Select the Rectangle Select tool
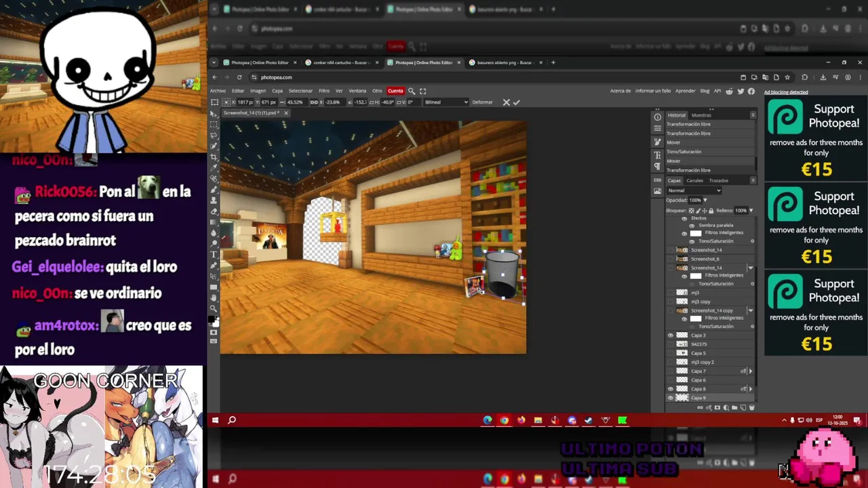 (x=214, y=124)
